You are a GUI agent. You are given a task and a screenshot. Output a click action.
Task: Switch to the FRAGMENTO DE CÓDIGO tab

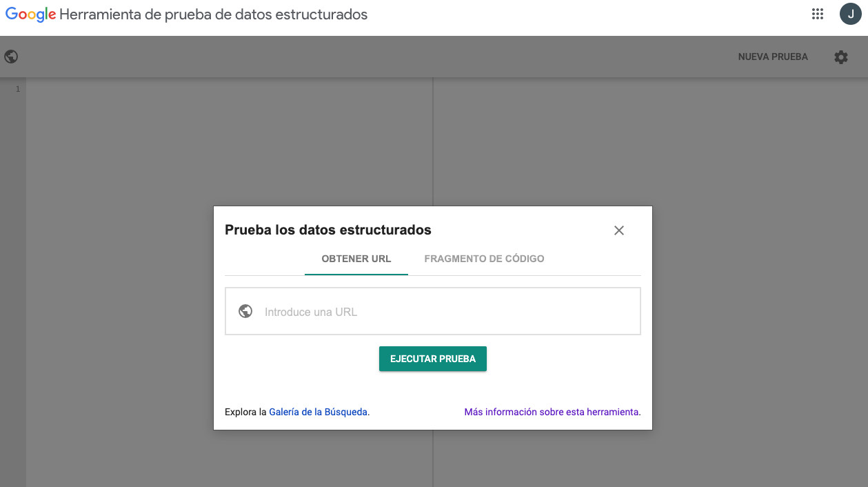click(x=485, y=259)
